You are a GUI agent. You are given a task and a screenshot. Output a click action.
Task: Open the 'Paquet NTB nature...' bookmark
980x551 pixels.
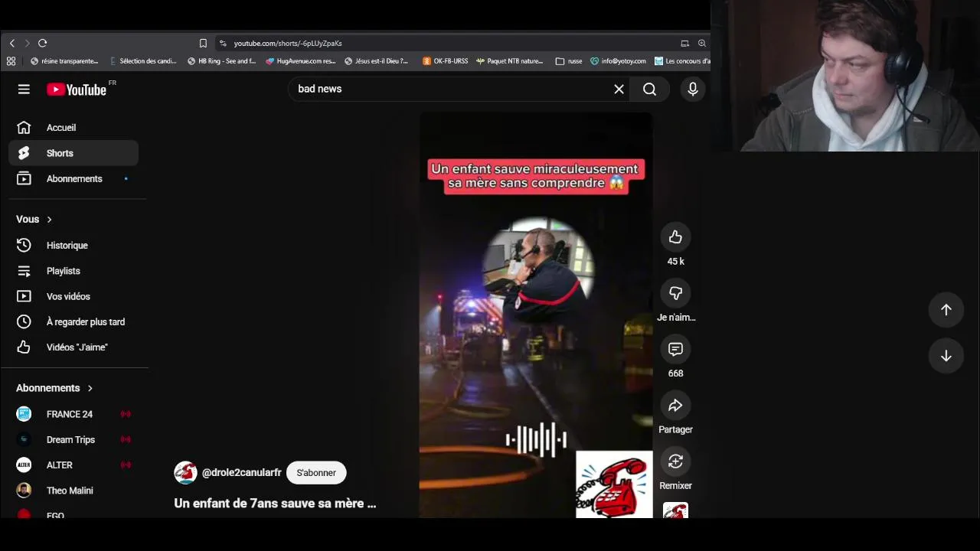pyautogui.click(x=509, y=61)
